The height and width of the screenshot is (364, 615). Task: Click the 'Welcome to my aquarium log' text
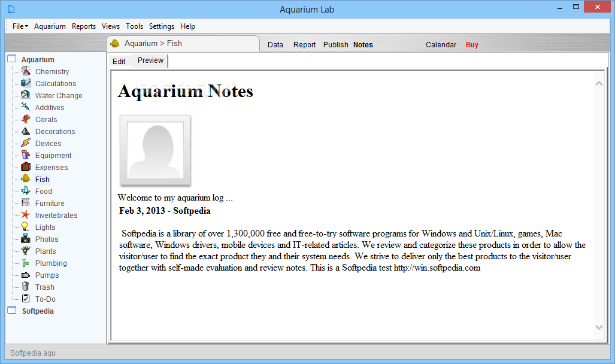pos(175,198)
